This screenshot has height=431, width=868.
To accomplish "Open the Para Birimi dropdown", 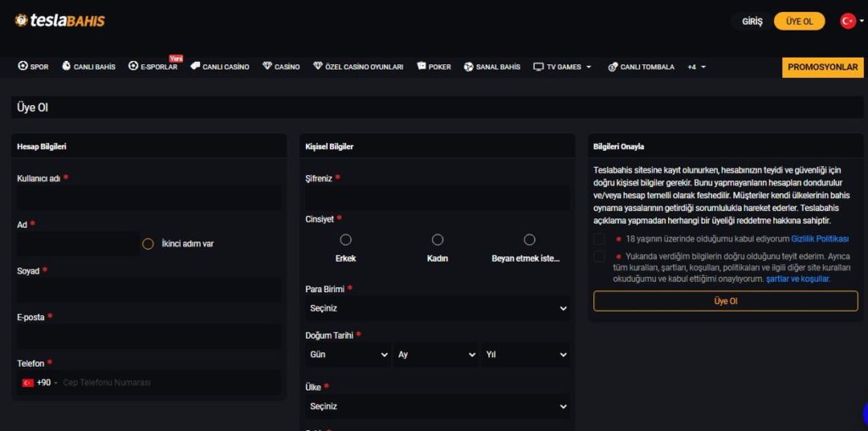I will click(437, 308).
